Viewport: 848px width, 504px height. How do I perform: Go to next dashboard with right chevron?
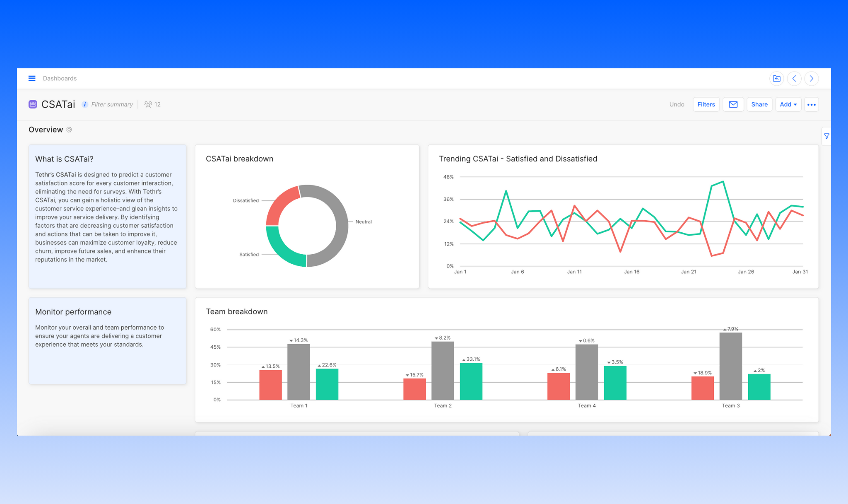coord(811,79)
